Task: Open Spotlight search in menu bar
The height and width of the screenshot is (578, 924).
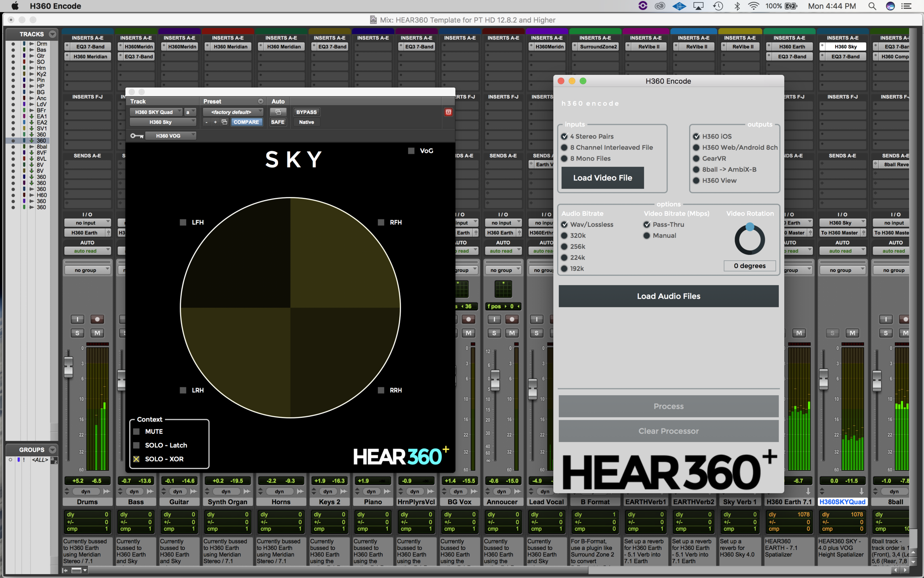Action: pos(872,6)
